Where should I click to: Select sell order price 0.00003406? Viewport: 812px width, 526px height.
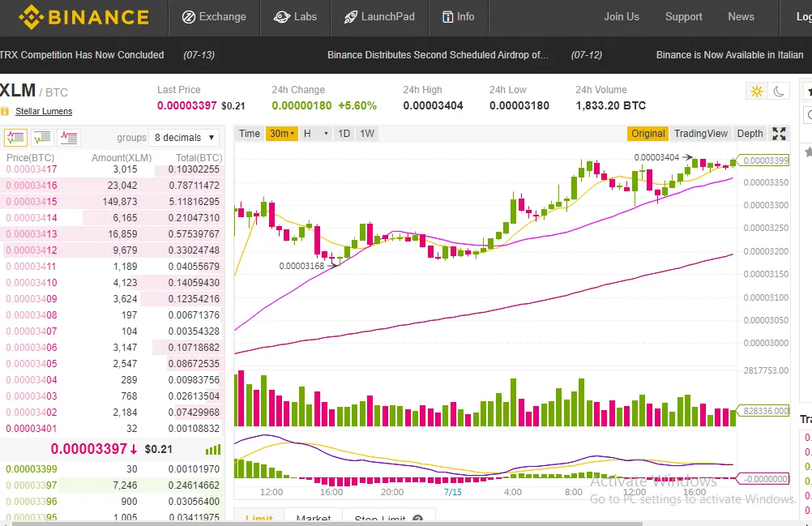tap(31, 348)
